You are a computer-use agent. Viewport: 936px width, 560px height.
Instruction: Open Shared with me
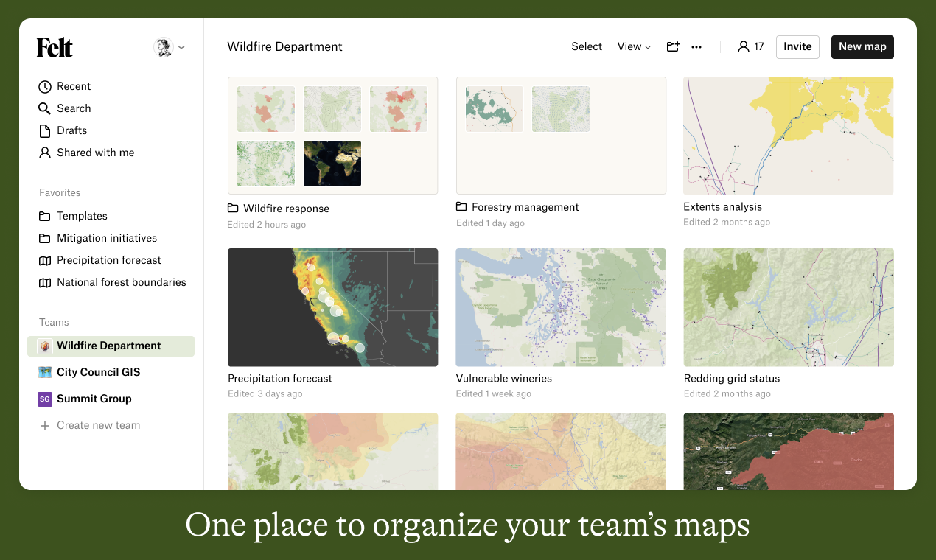tap(96, 153)
